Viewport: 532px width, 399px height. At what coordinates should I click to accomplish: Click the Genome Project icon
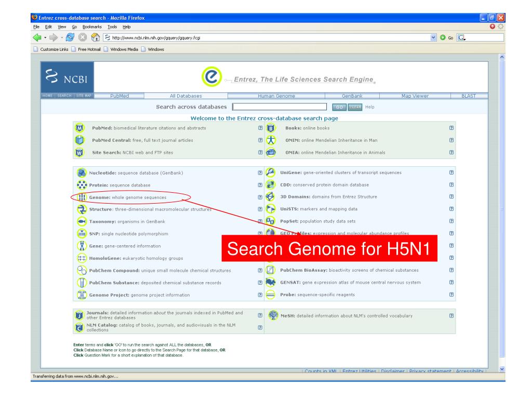(x=82, y=295)
